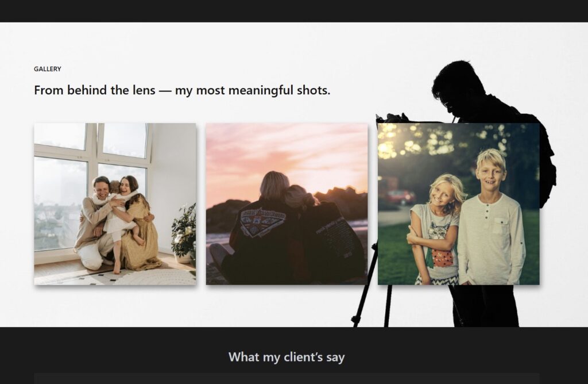Click the dark top header bar

click(294, 10)
